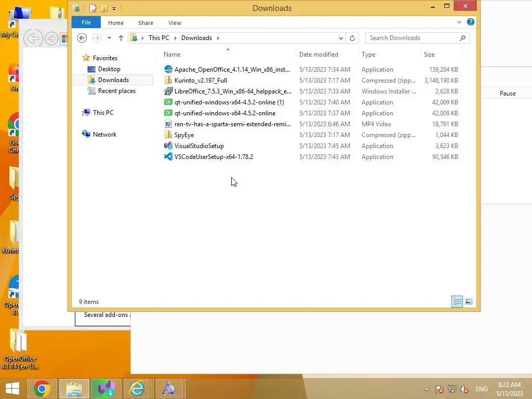Open the File menu tab
The image size is (532, 399).
pyautogui.click(x=86, y=22)
